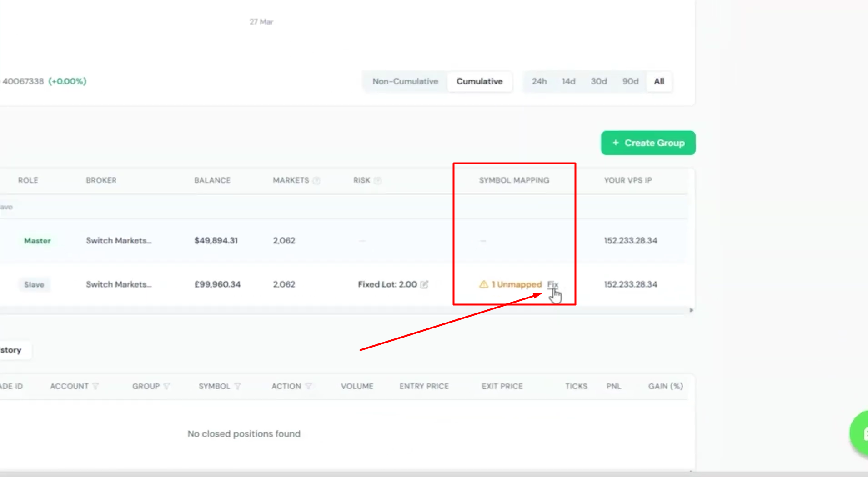This screenshot has height=477, width=868.
Task: Click the Entry Price column header
Action: click(x=424, y=386)
